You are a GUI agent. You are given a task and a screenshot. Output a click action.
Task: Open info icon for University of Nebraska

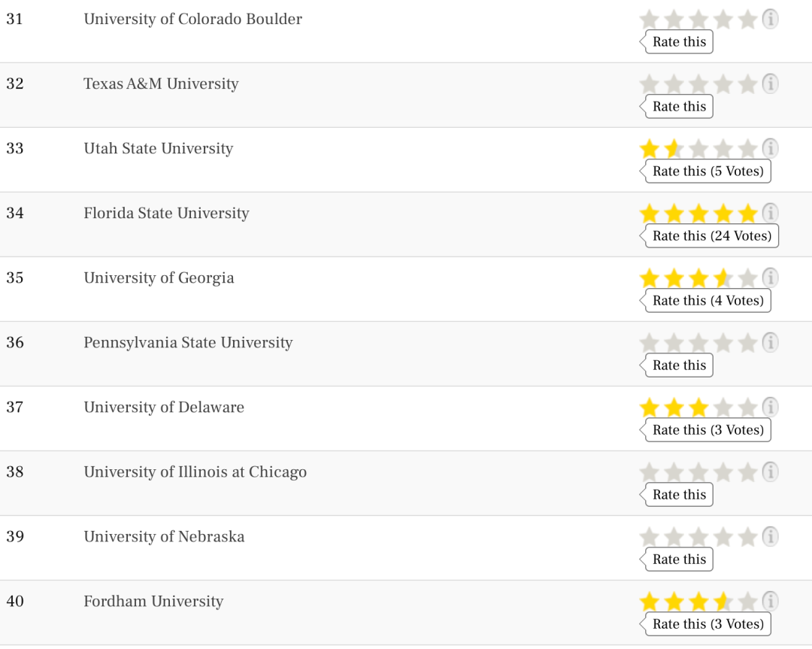(x=770, y=537)
